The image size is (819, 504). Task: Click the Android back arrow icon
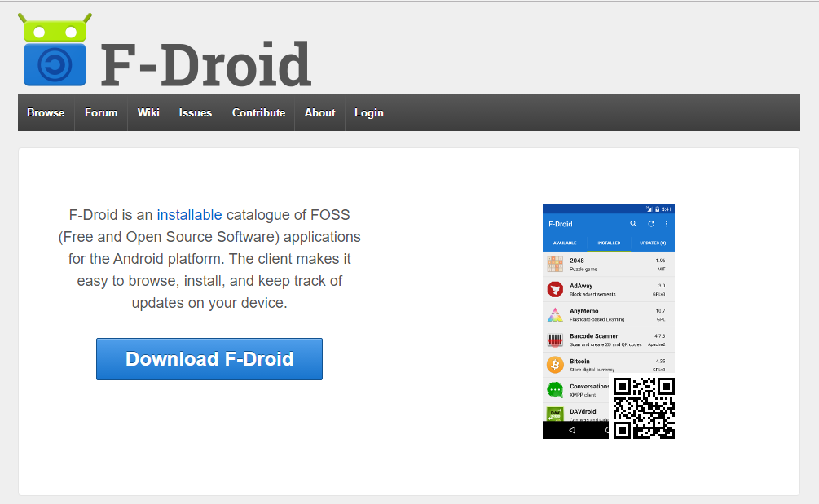coord(572,430)
